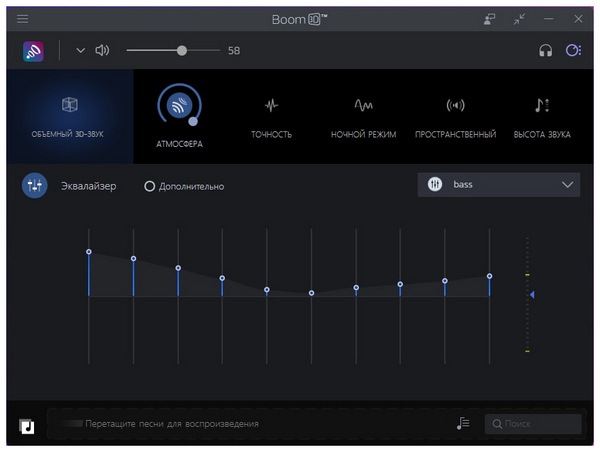This screenshot has width=600, height=452.
Task: Select the Ночной режим effect
Action: click(363, 115)
